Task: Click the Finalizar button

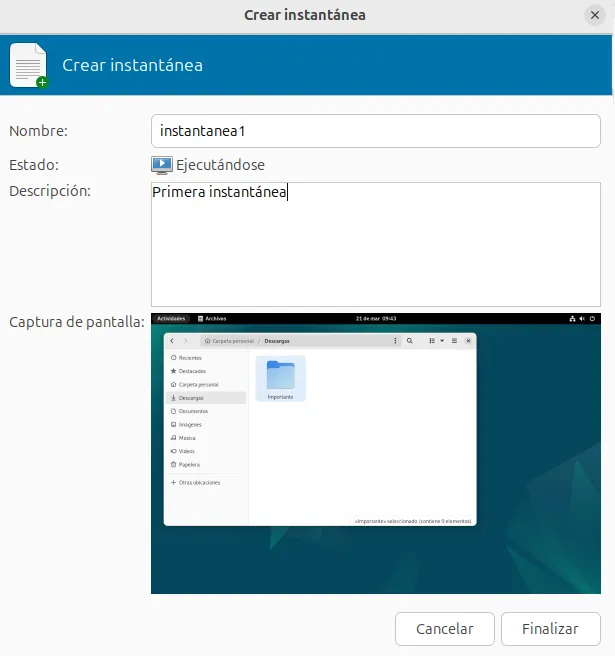Action: (550, 629)
